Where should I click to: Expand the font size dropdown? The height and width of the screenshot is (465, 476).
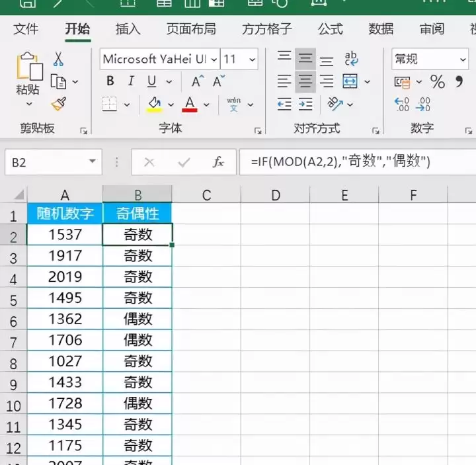pos(252,60)
